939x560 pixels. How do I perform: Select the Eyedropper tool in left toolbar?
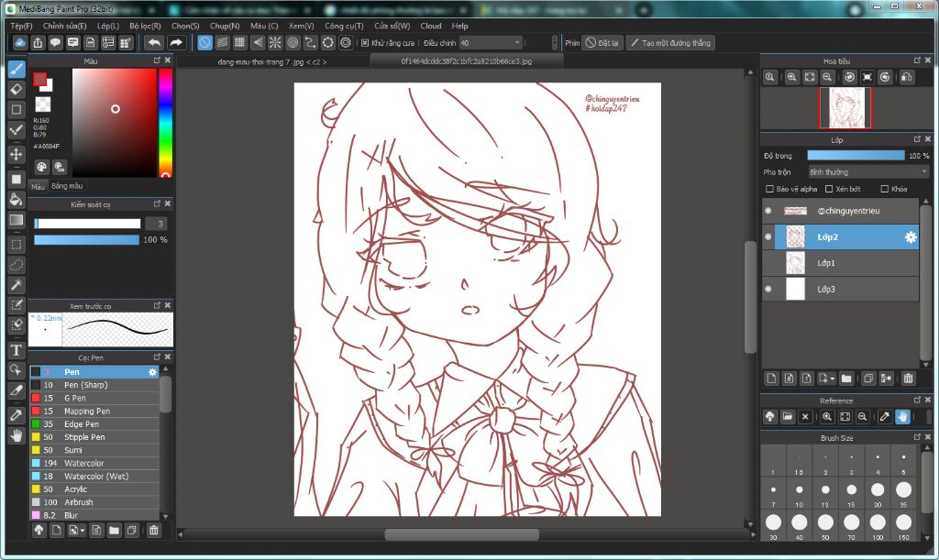(17, 414)
